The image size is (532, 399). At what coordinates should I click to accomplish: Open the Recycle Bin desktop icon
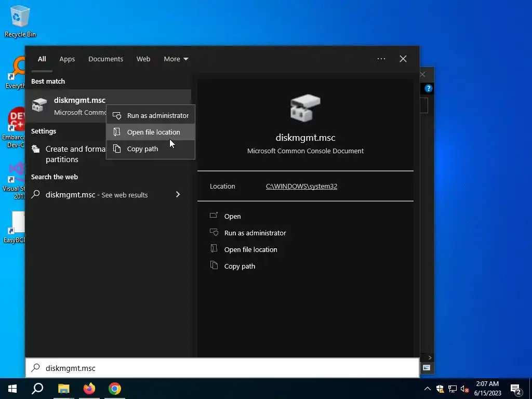point(20,21)
